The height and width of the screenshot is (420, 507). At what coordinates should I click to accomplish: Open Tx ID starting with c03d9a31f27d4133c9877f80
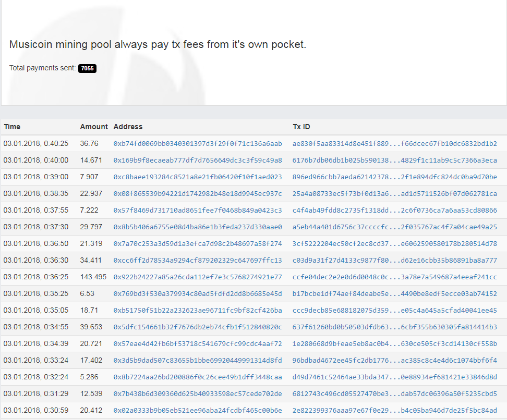coord(394,260)
